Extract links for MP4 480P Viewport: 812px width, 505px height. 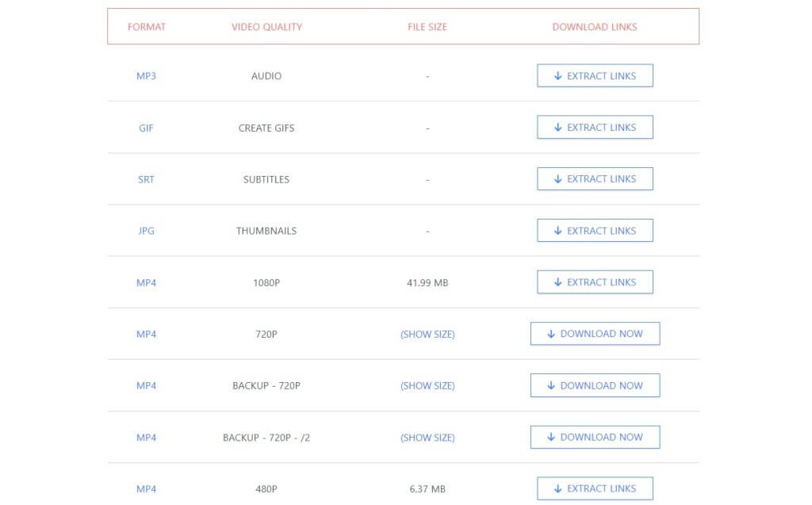[x=595, y=488]
